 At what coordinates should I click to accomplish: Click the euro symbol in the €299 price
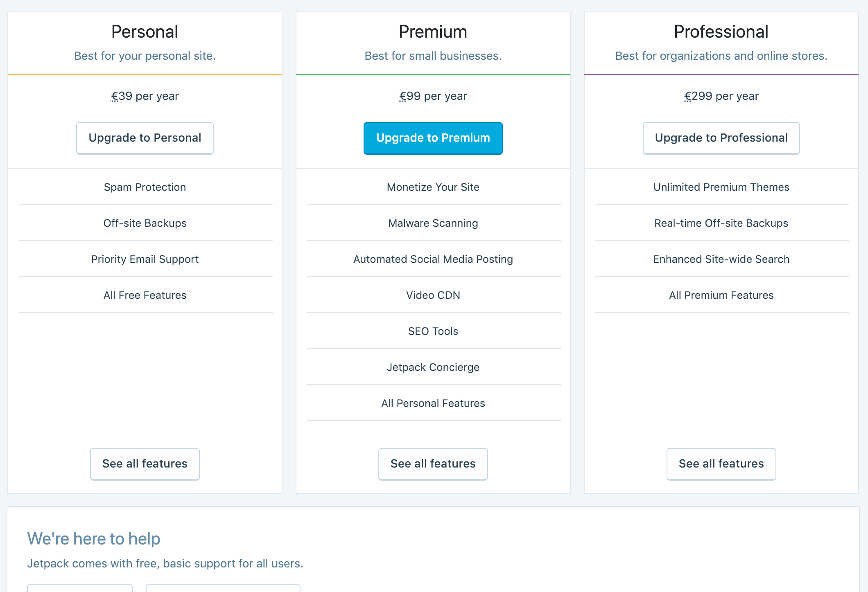pos(688,96)
